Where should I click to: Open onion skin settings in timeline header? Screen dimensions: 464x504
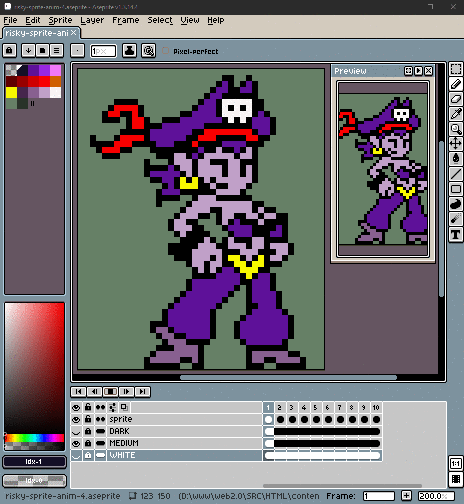coord(112,407)
